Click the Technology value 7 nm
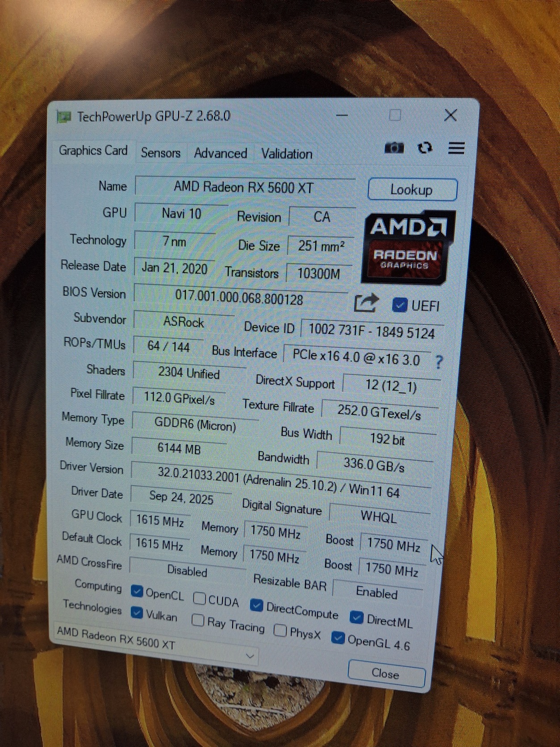Screen dimensions: 560x747 click(175, 242)
